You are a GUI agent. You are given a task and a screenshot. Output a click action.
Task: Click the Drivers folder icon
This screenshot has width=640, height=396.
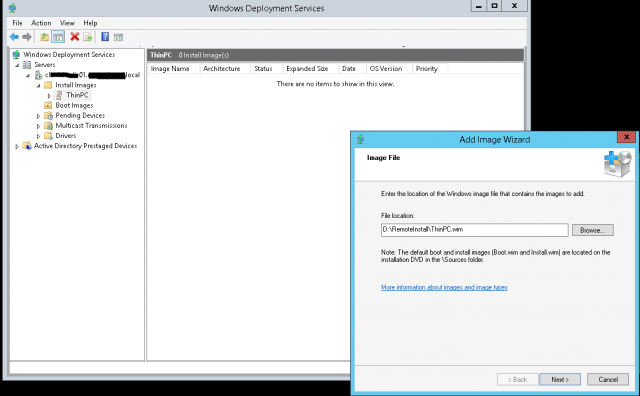coord(48,136)
